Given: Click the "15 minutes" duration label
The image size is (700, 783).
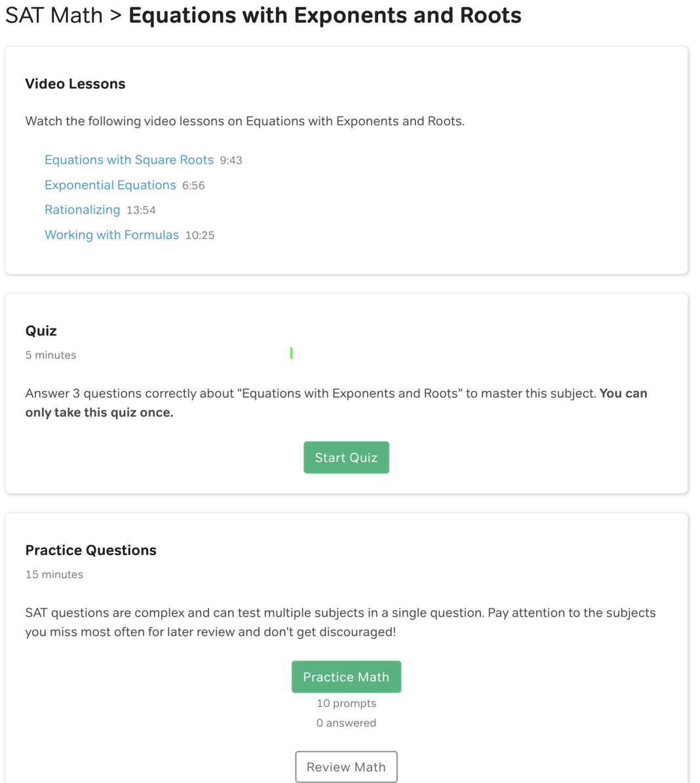Looking at the screenshot, I should point(54,574).
